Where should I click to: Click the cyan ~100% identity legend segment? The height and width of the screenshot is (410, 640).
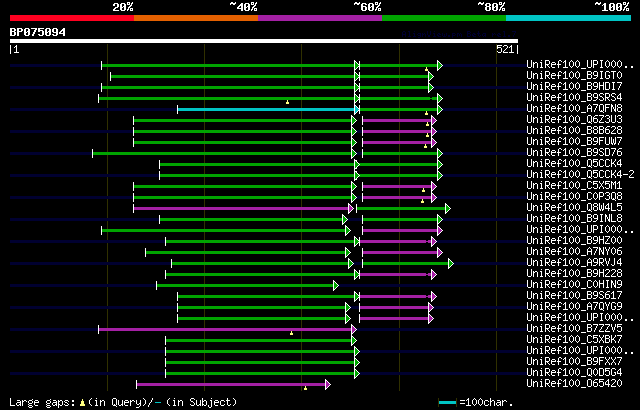click(x=569, y=18)
